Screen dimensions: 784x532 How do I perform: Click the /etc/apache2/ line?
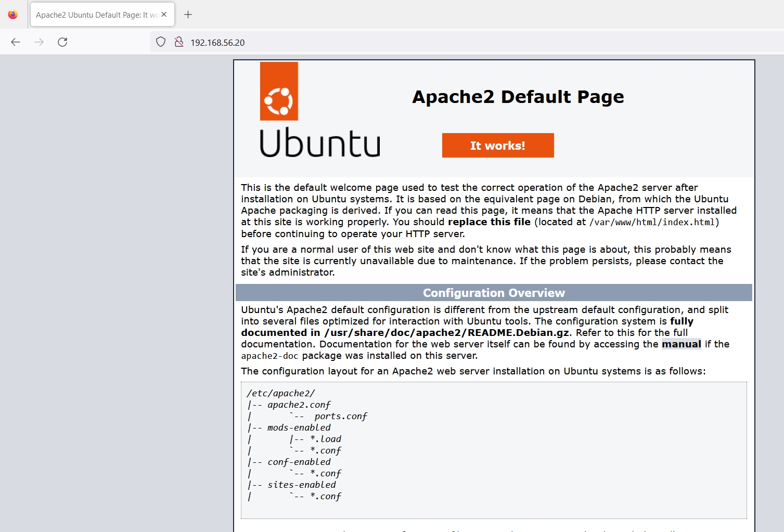281,394
